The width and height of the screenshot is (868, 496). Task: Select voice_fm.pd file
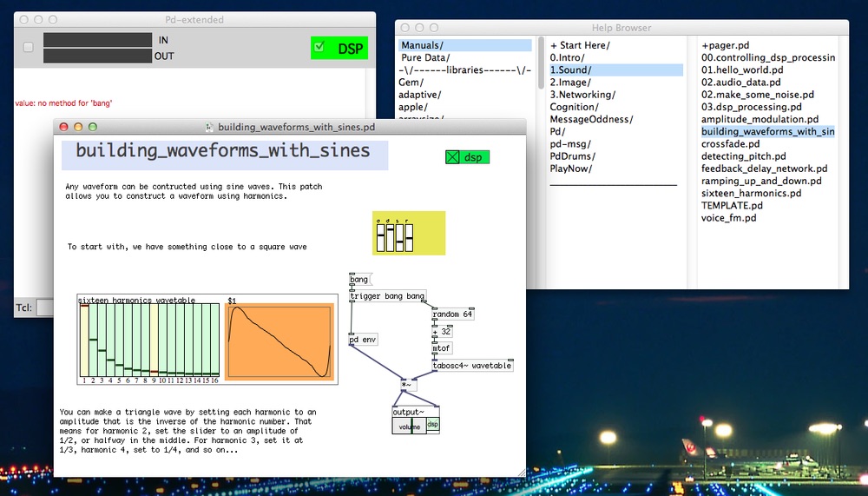pos(728,218)
